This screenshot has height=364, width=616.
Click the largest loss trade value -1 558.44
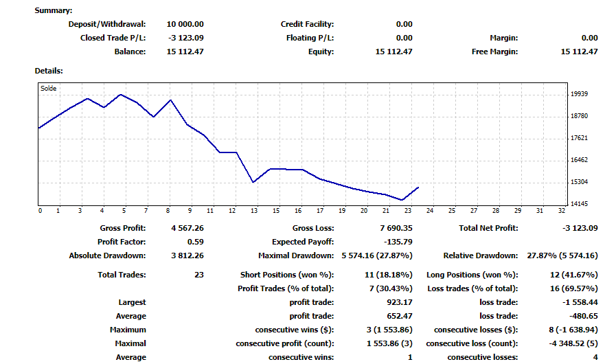click(x=580, y=302)
